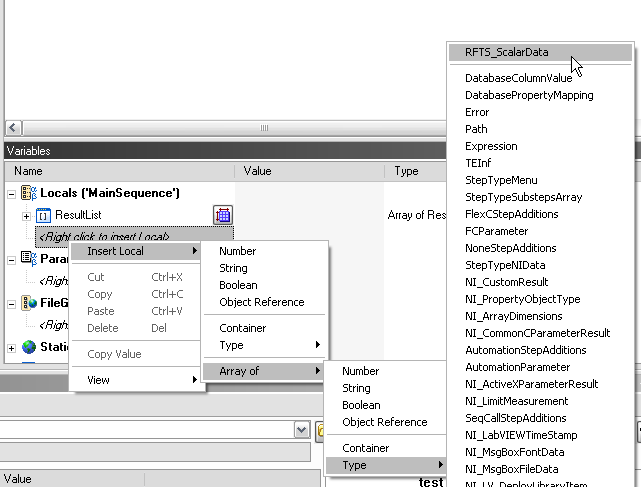Click scroll left arrow of horizontal scrollbar

click(13, 128)
